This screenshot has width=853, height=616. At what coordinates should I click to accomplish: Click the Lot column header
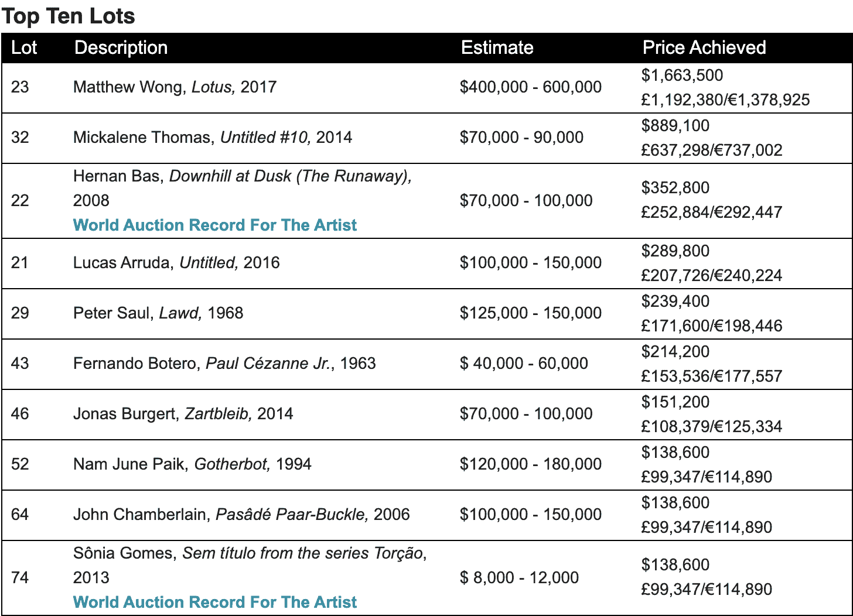[24, 47]
